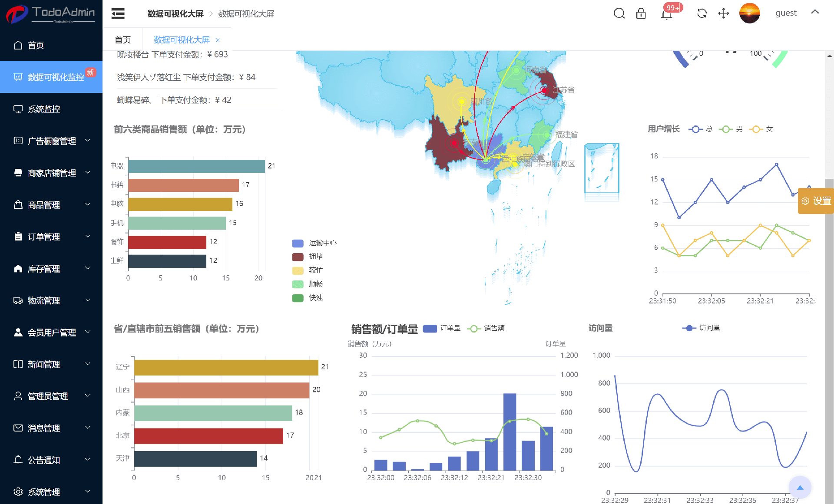
Task: Click the search magnifier icon
Action: (619, 13)
